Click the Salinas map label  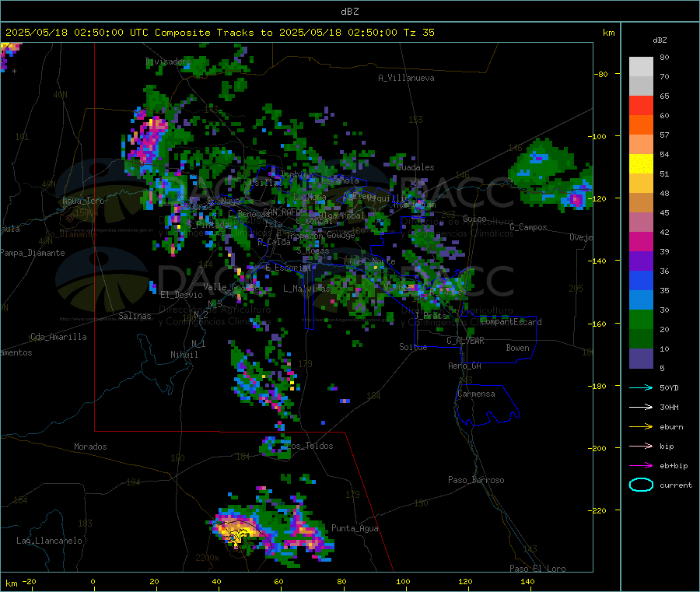(x=135, y=316)
